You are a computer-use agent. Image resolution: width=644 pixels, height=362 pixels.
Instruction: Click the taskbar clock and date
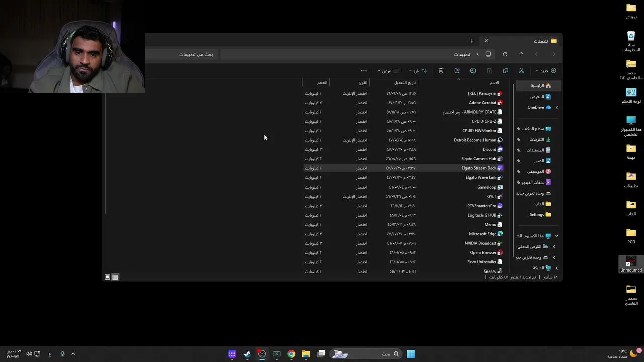tap(13, 354)
